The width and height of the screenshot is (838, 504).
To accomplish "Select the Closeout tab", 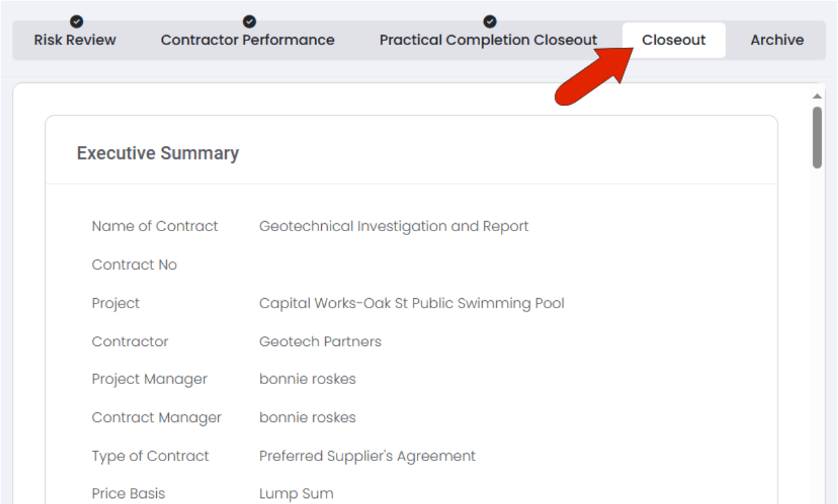I will coord(674,40).
